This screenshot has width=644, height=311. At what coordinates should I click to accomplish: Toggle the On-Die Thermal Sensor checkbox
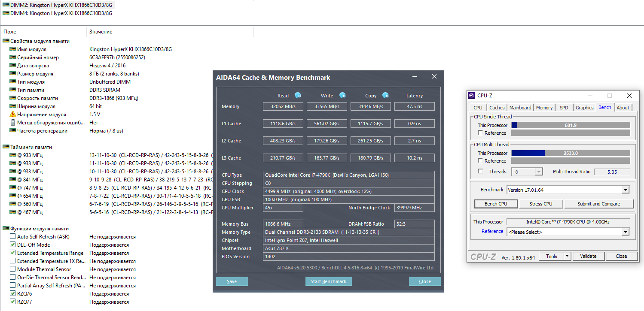click(13, 278)
